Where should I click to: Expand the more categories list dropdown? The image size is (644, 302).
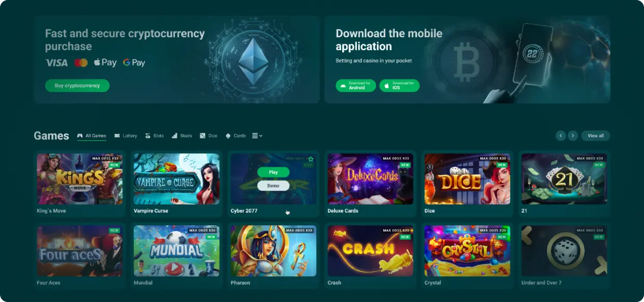257,136
